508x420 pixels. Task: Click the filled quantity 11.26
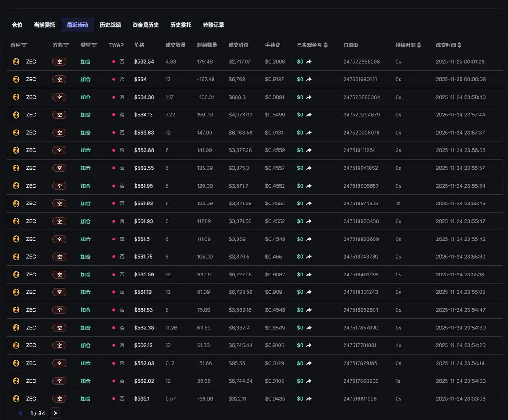pos(171,328)
